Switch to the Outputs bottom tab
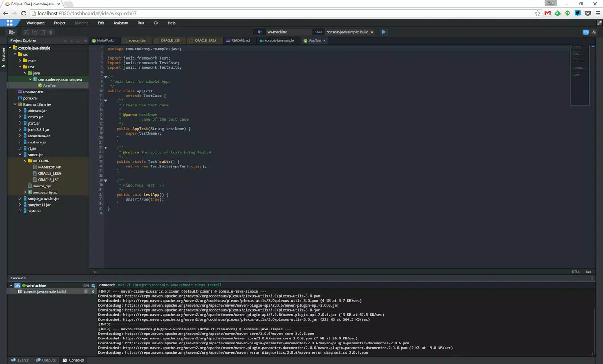Screen dimensions: 603x364 (46, 360)
